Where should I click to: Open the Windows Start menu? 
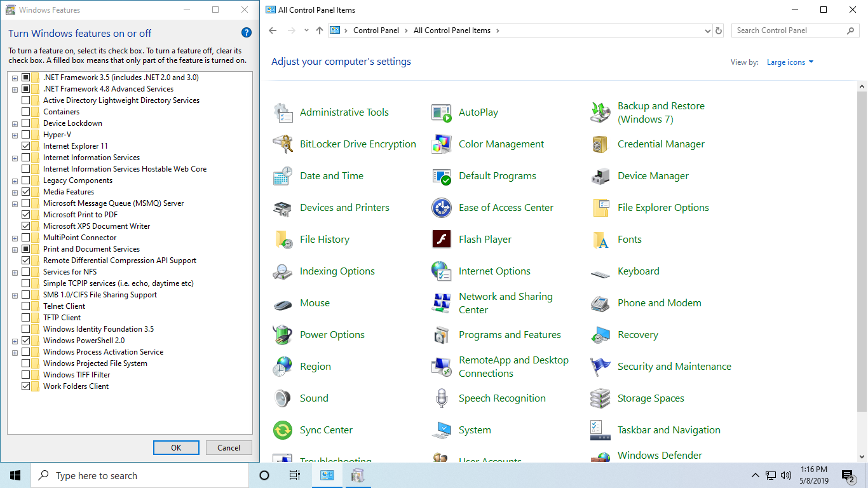click(x=15, y=475)
